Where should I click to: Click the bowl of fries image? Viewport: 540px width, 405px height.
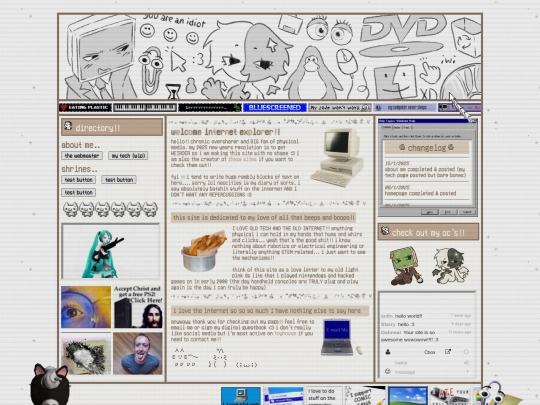tap(204, 251)
